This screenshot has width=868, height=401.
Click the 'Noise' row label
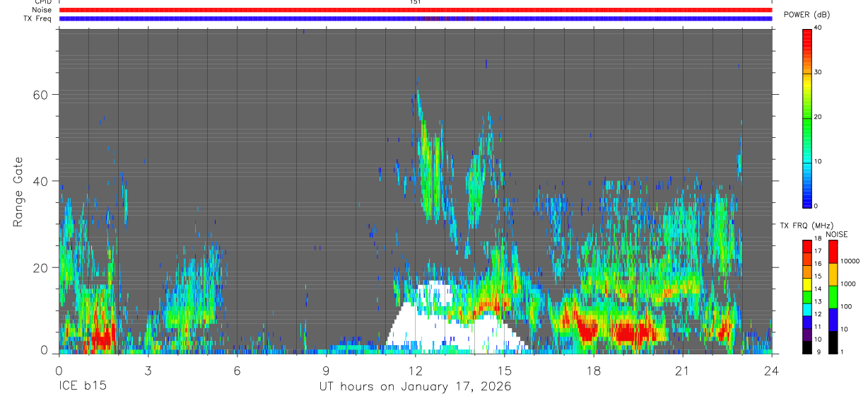[x=42, y=11]
